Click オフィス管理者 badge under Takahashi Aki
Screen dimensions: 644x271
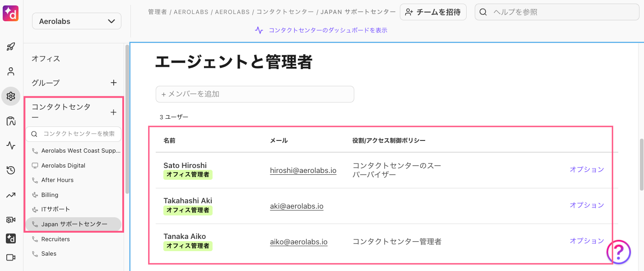pos(188,210)
